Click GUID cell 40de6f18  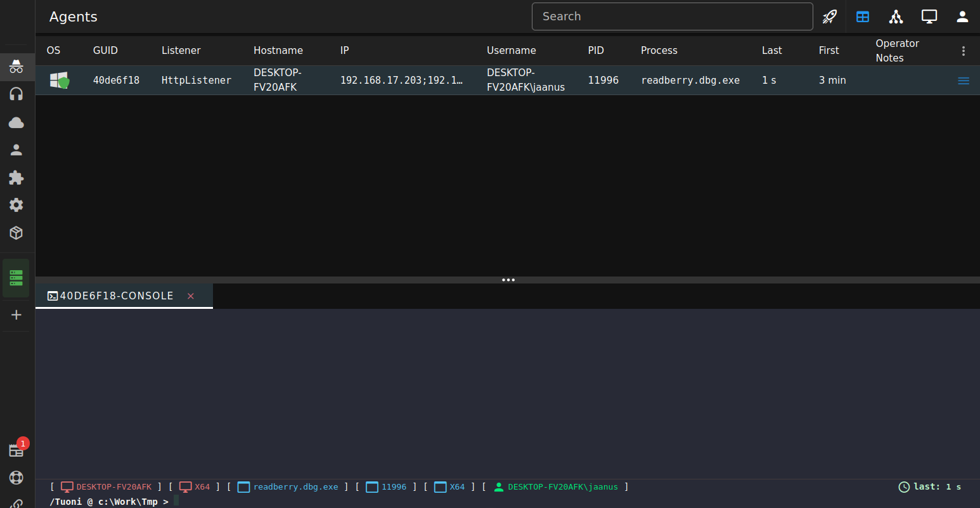[x=117, y=81]
